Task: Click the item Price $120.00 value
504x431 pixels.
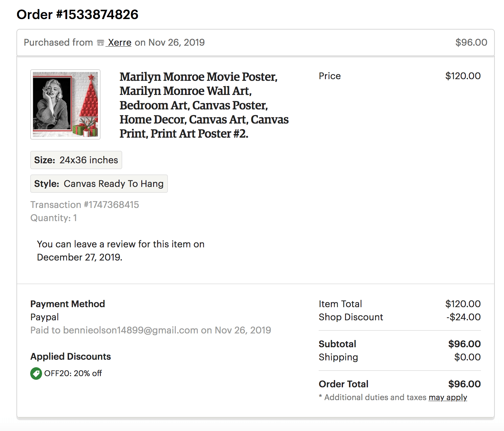Action: click(x=463, y=76)
